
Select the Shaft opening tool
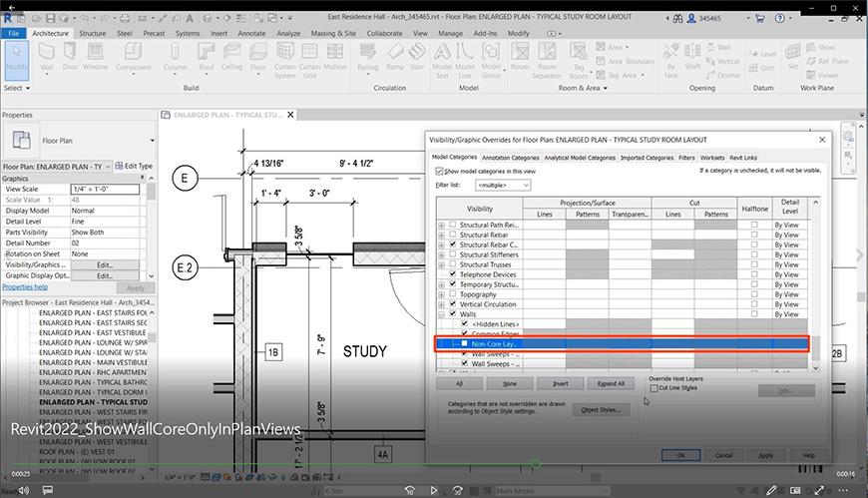pyautogui.click(x=692, y=58)
